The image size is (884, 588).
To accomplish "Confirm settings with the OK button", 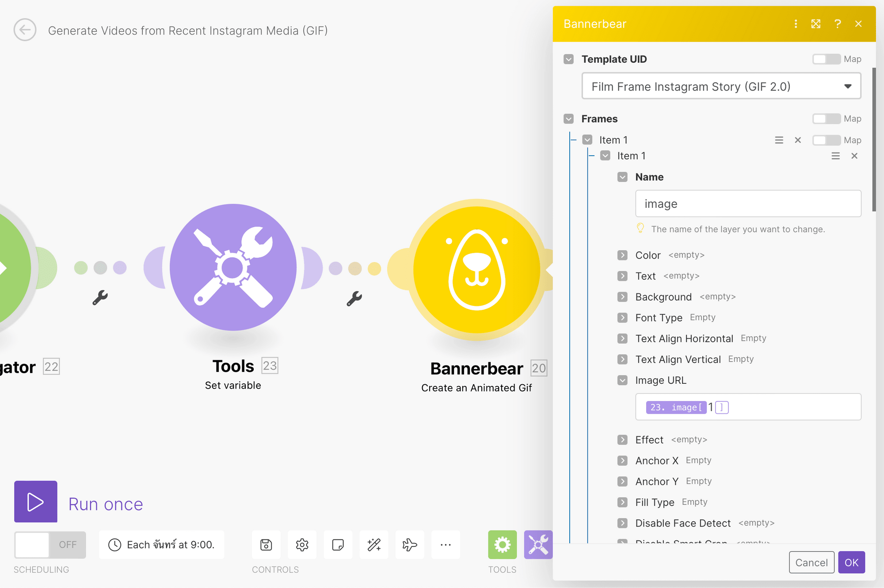I will pos(851,562).
